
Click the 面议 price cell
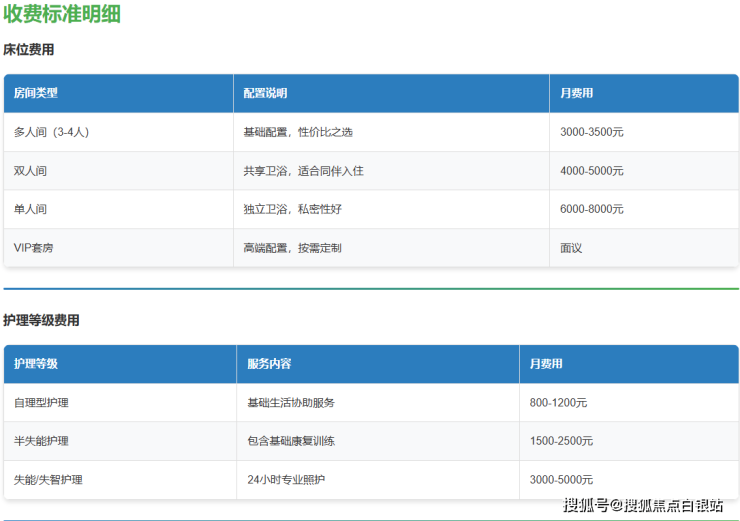pyautogui.click(x=571, y=247)
